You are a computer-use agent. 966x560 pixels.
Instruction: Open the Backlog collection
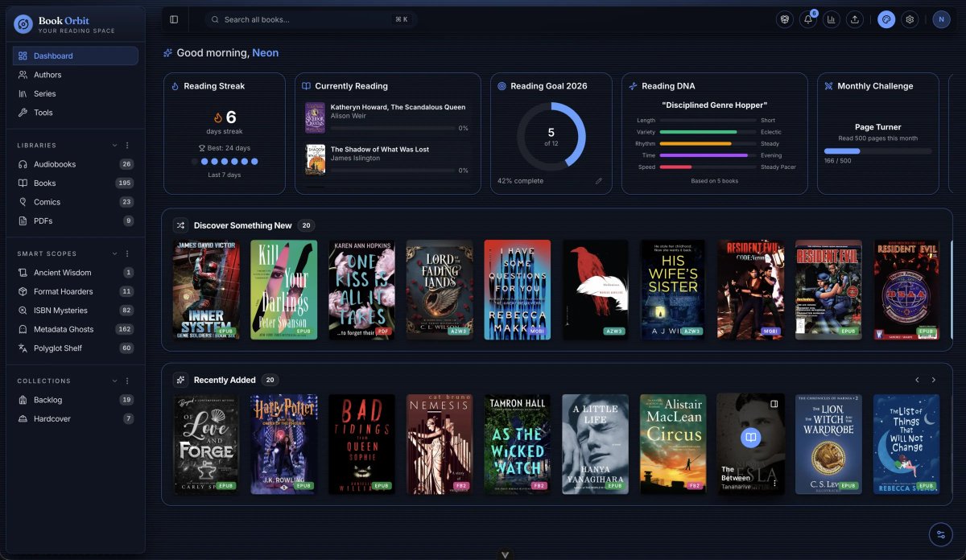click(x=76, y=400)
